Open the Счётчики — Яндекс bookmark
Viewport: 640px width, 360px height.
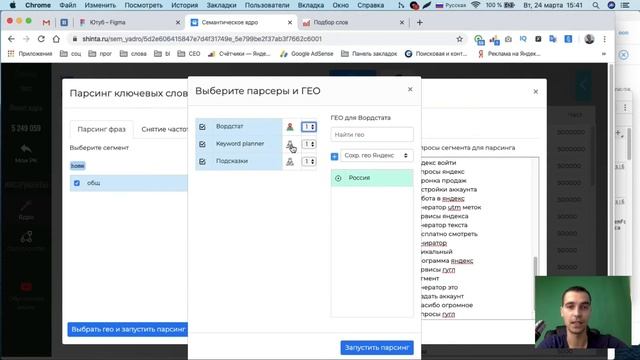tap(239, 53)
